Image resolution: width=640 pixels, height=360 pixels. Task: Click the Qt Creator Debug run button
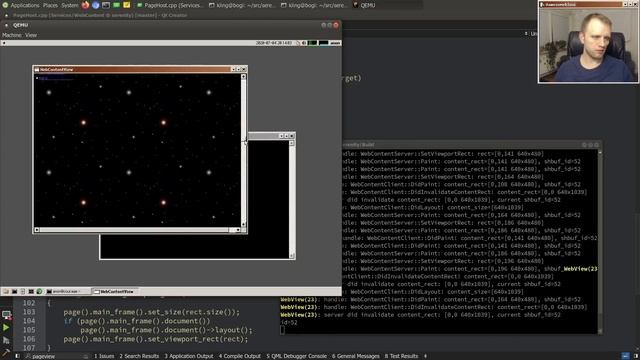coord(6,340)
